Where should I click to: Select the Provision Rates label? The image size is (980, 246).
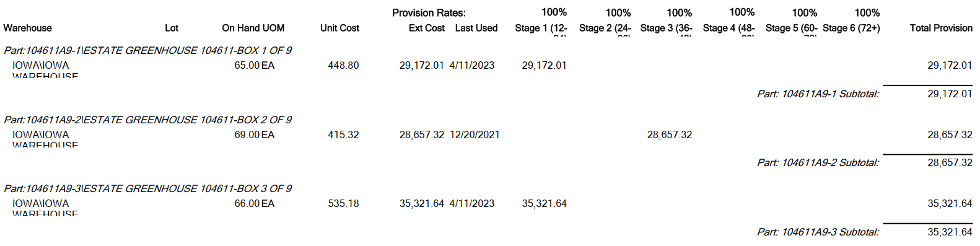coord(429,12)
